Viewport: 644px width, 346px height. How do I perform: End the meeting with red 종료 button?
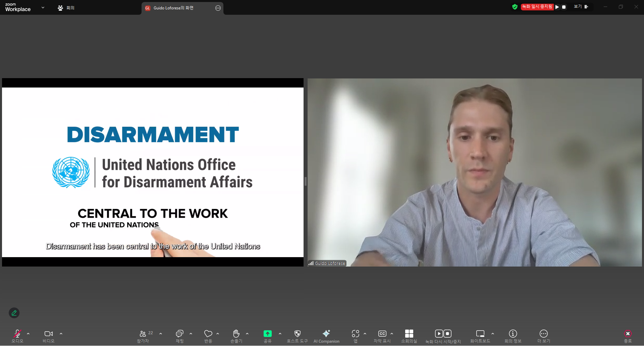pyautogui.click(x=628, y=336)
